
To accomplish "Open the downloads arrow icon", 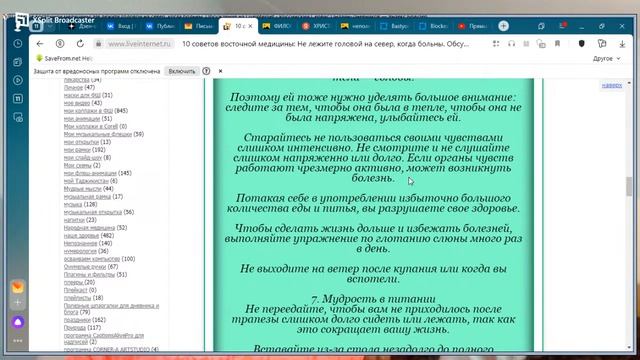I will pyautogui.click(x=622, y=44).
